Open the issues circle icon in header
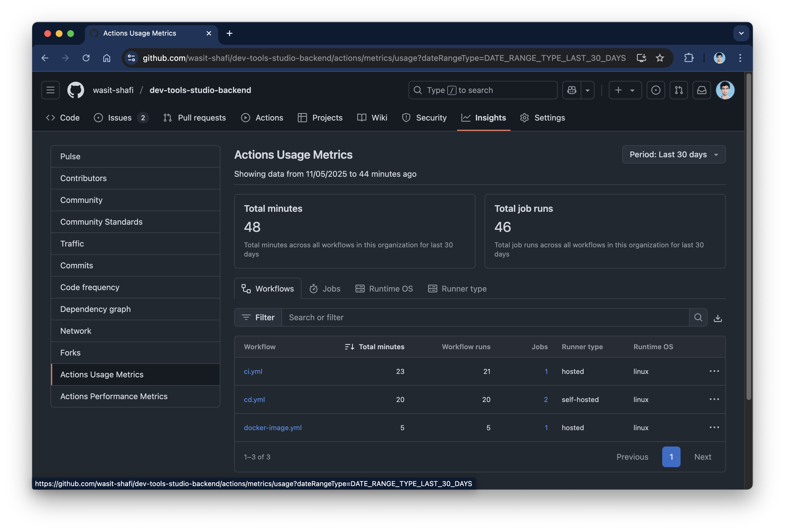 click(x=656, y=90)
